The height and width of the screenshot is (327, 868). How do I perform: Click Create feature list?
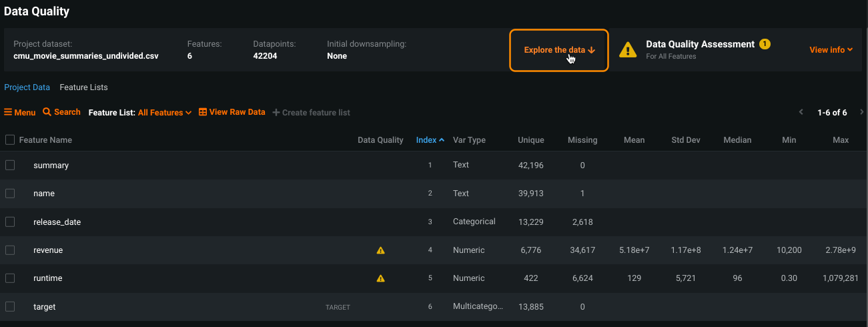coord(311,113)
